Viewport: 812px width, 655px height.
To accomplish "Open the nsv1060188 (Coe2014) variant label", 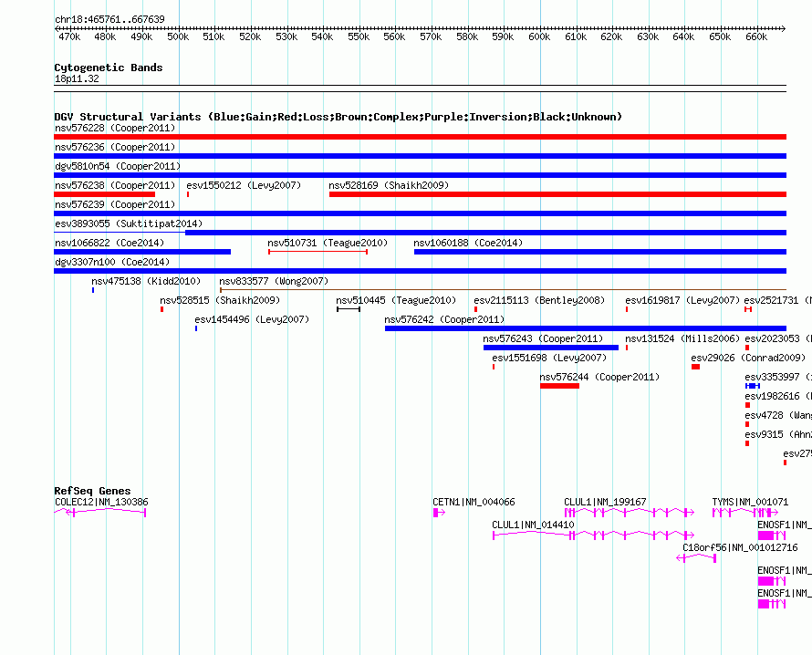I will [468, 243].
